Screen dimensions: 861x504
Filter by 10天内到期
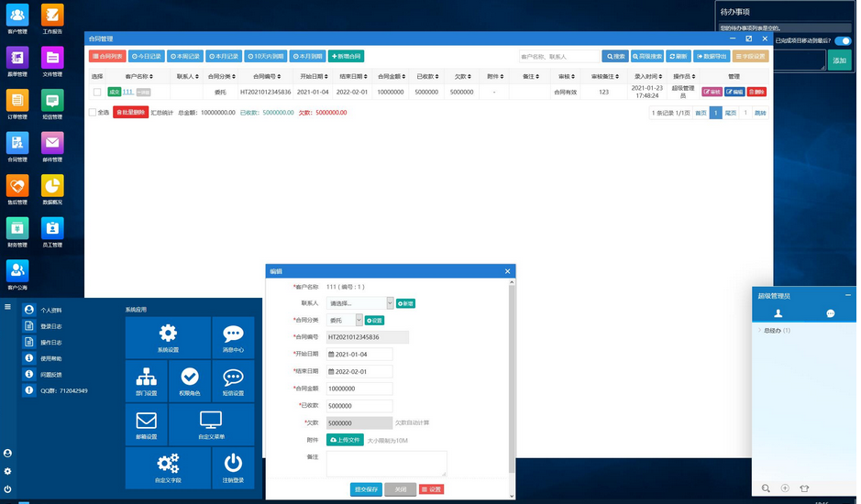point(266,56)
